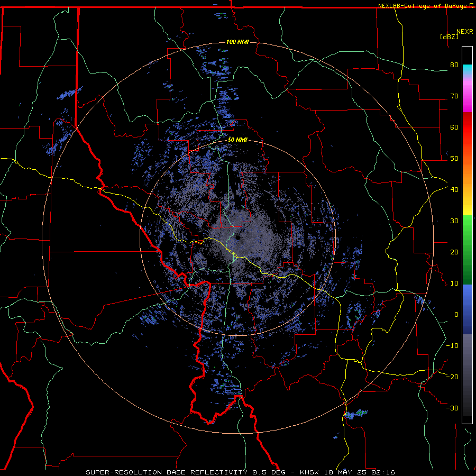Click the [dBZ] units label
The width and height of the screenshot is (476, 476).
click(x=449, y=36)
